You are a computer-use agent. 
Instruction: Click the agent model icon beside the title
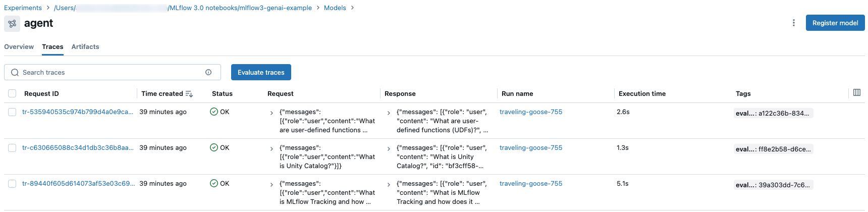point(12,23)
